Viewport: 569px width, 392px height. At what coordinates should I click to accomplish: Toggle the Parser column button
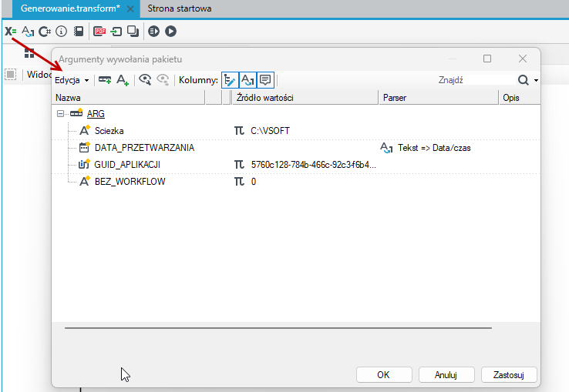[247, 80]
